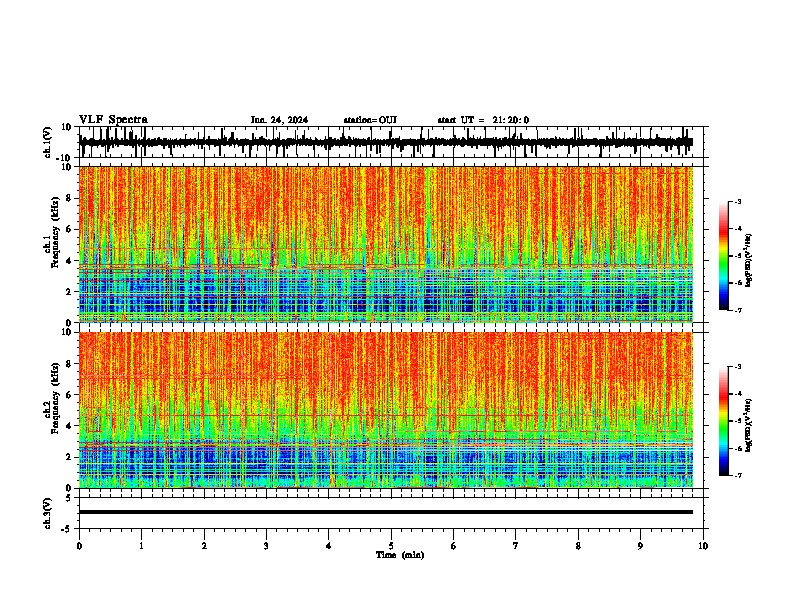Click the "6" kHz tick of the ch.2 spectrogram

coord(69,395)
